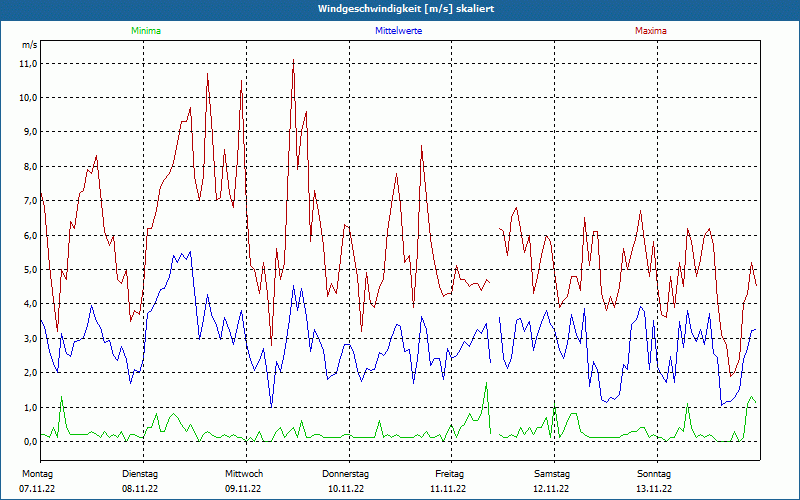Click the '6,0' y-axis value
This screenshot has width=800, height=500.
pyautogui.click(x=29, y=235)
